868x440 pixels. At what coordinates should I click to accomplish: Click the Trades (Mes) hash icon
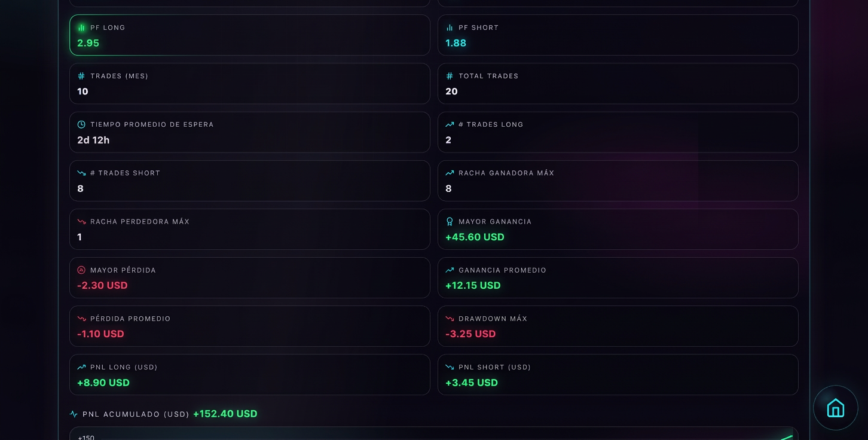click(81, 76)
